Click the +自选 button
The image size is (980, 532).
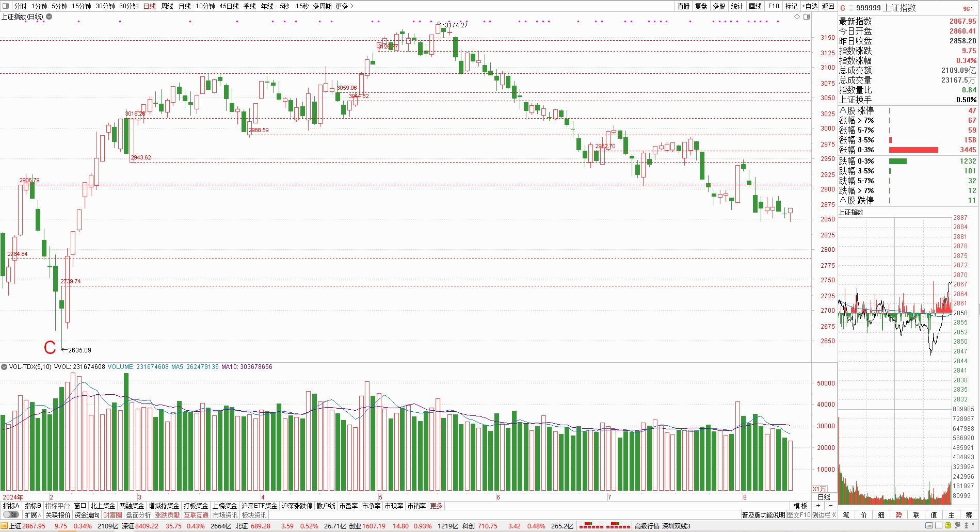pos(810,6)
